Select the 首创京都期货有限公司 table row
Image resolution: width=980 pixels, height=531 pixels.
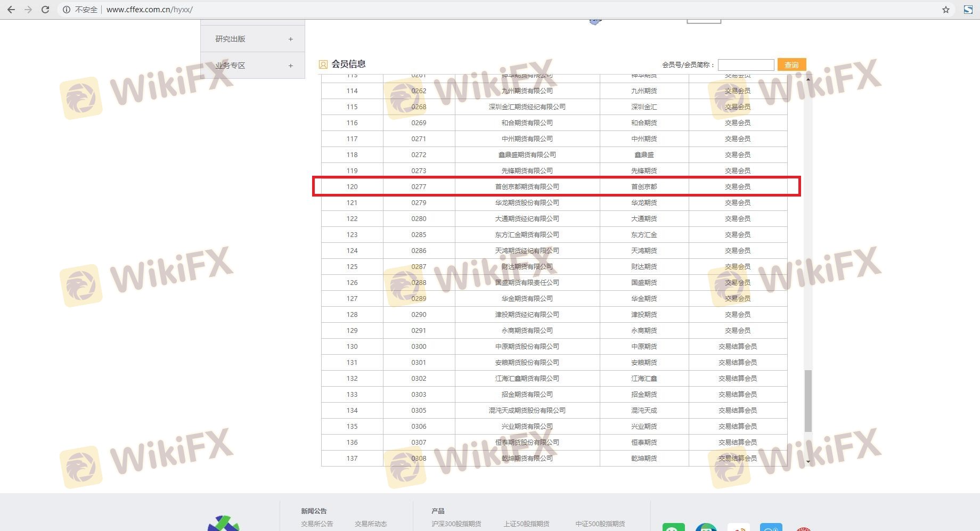527,187
